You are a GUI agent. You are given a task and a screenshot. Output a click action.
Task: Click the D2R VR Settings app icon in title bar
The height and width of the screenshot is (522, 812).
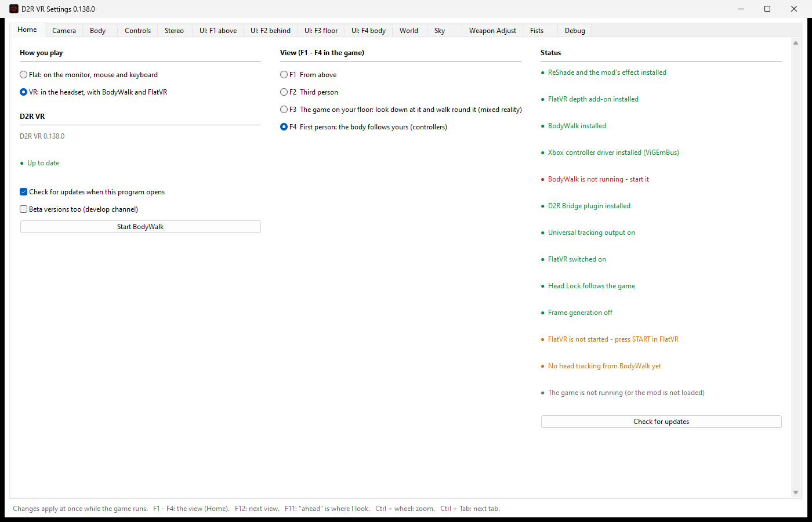click(14, 9)
